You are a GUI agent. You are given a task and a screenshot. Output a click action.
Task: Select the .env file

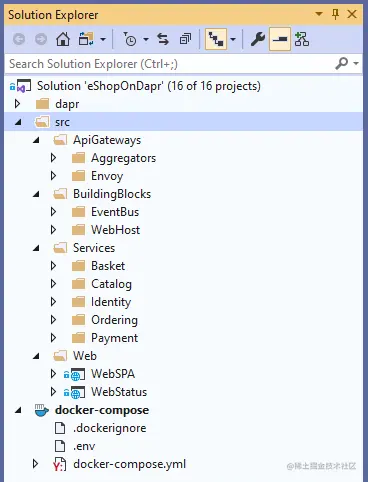click(84, 446)
